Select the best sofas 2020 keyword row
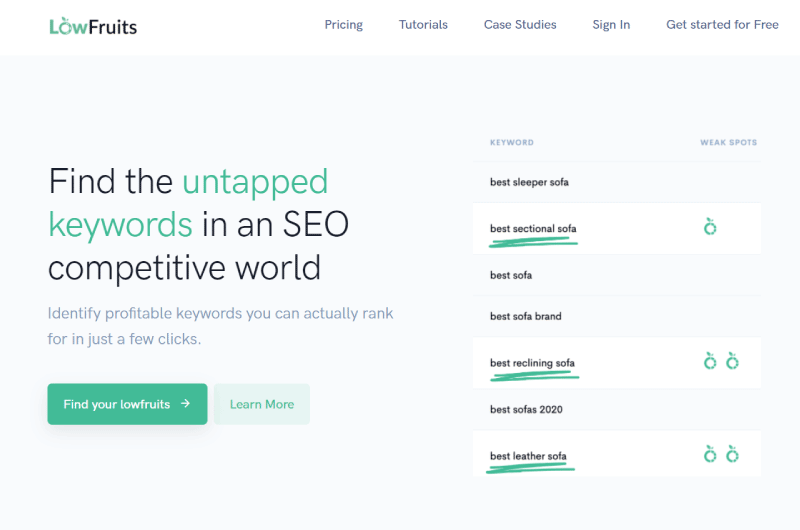Image resolution: width=800 pixels, height=530 pixels. (x=617, y=409)
